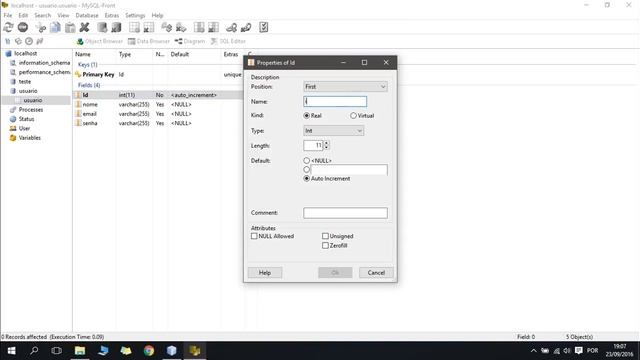Increase Length with the up spinner arrow
The image size is (640, 360).
327,143
